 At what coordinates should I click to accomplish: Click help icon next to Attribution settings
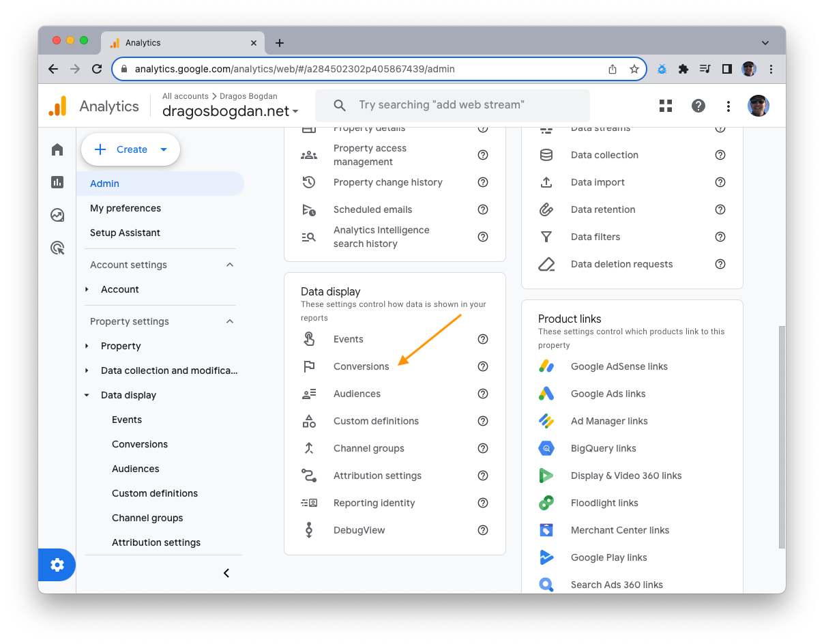(483, 475)
